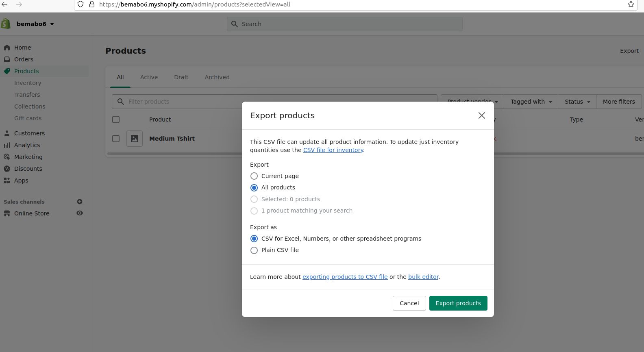The image size is (644, 352).
Task: Click the Marketing target icon
Action: (x=7, y=157)
